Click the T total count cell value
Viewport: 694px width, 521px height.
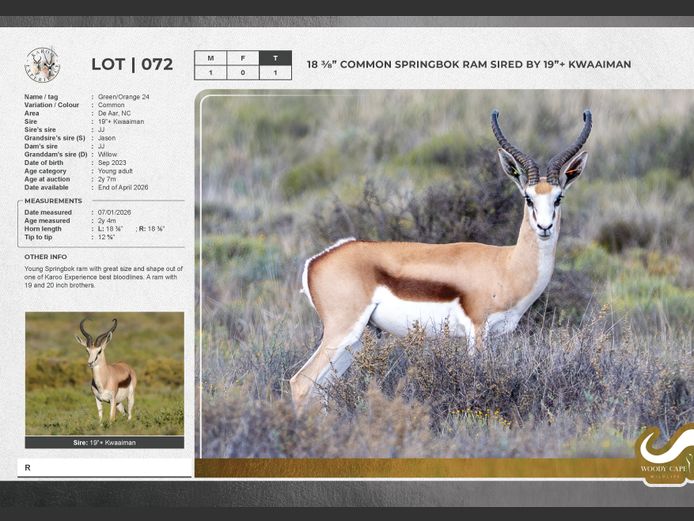point(275,73)
